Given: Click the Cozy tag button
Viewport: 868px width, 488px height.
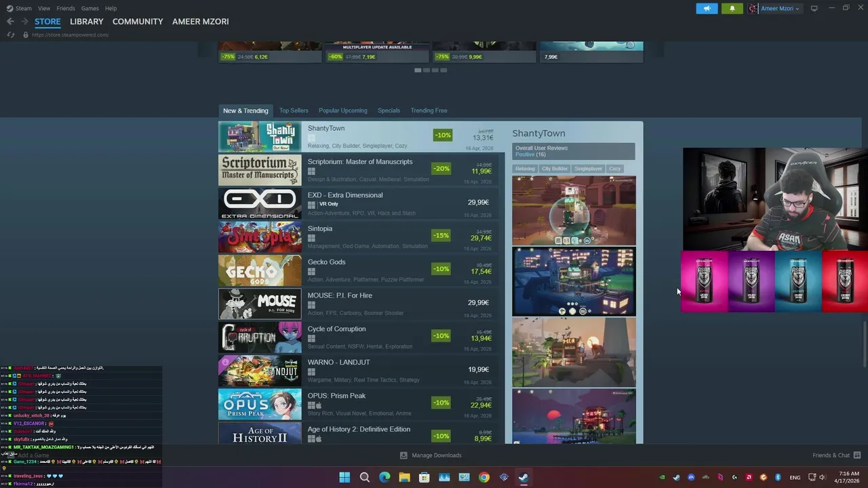Looking at the screenshot, I should pos(614,169).
